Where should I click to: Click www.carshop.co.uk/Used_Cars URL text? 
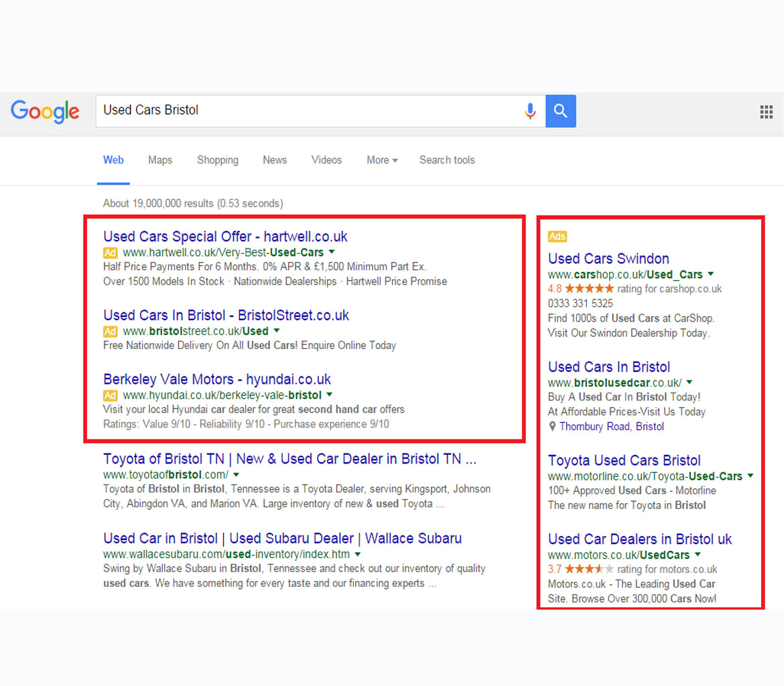tap(625, 275)
